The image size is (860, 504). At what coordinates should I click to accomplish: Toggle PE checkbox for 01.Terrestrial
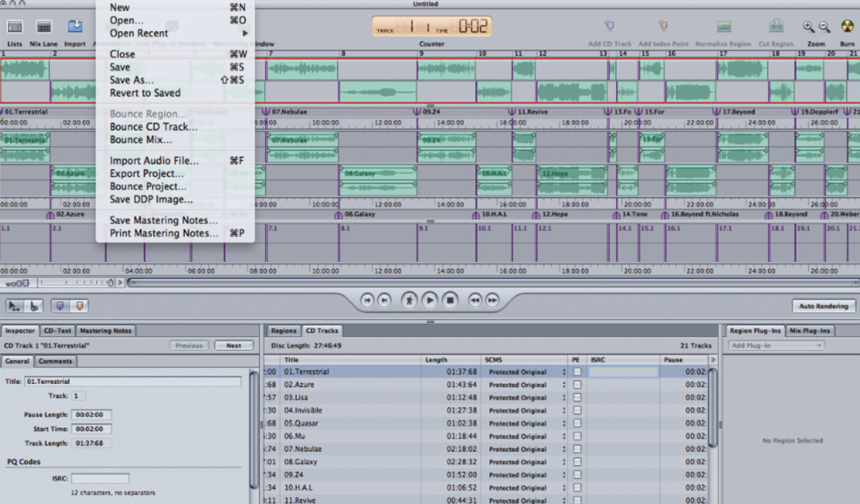tap(577, 372)
